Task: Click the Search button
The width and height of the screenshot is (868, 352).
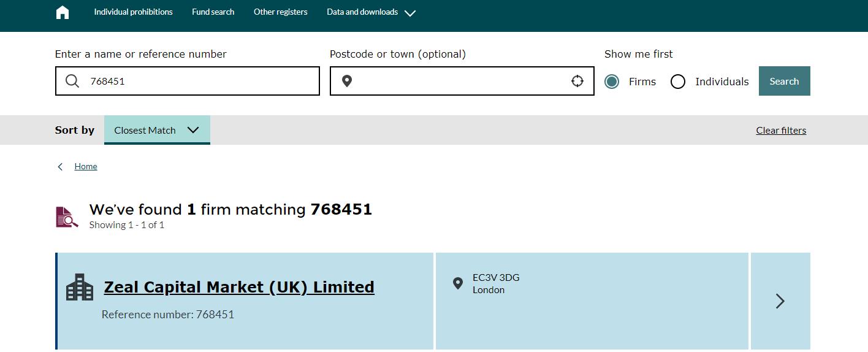Action: (x=785, y=81)
